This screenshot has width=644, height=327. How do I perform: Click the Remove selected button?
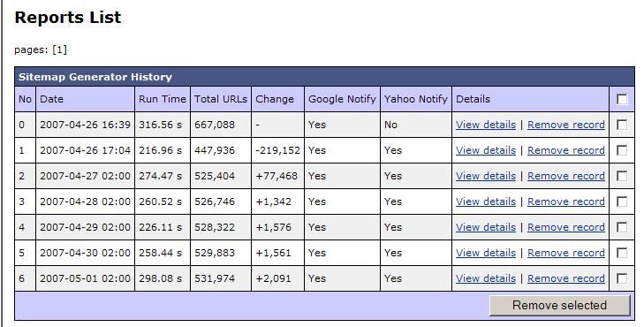(559, 305)
